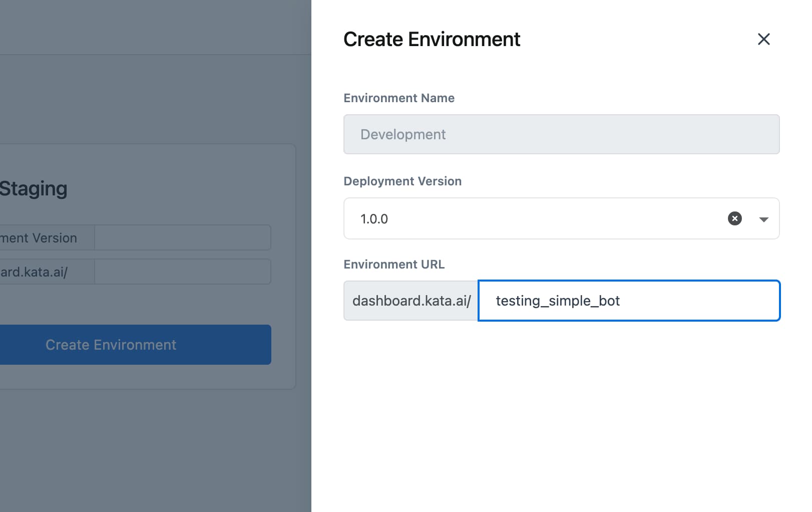
Task: Click the dimmed page header area above Staging
Action: (150, 28)
